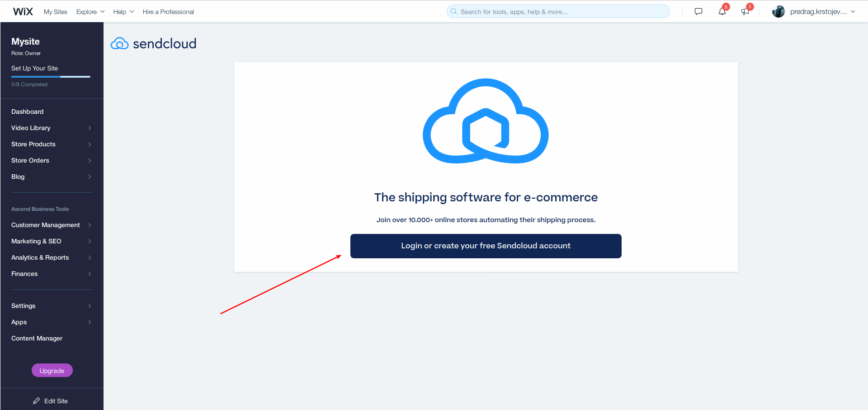This screenshot has width=868, height=410.
Task: Open Hire a Professional link
Action: [x=168, y=12]
